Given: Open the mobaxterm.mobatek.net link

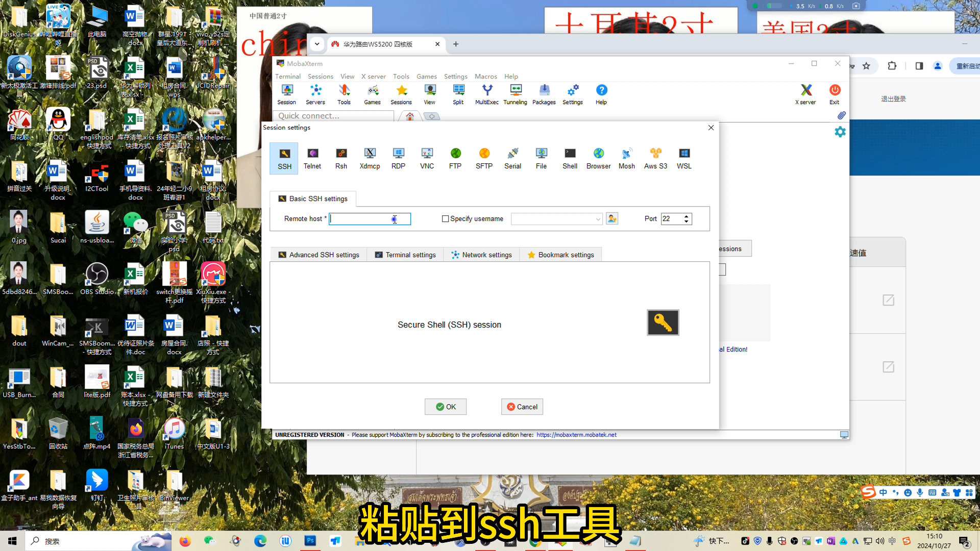Looking at the screenshot, I should (x=576, y=435).
